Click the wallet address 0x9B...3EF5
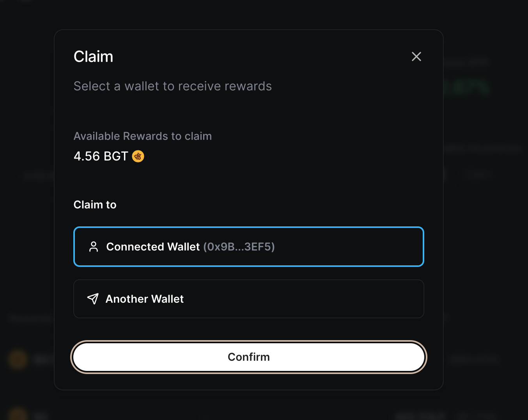The width and height of the screenshot is (528, 420). tap(239, 247)
